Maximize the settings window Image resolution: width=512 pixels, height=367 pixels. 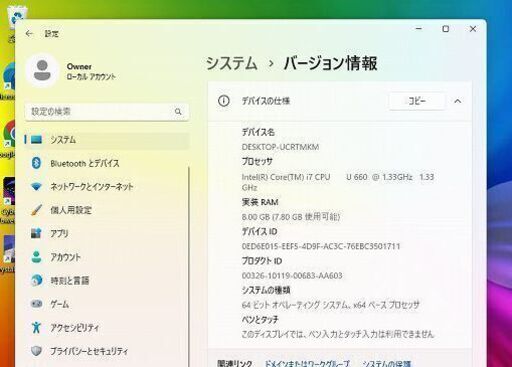(x=446, y=29)
